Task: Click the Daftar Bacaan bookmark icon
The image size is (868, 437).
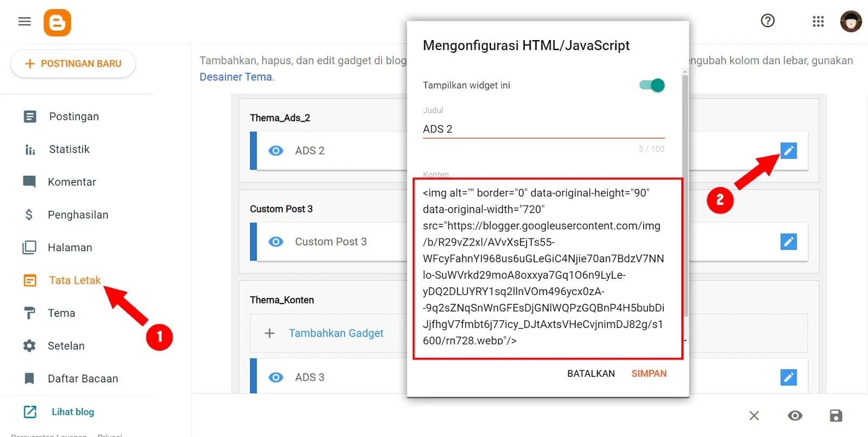Action: tap(29, 378)
